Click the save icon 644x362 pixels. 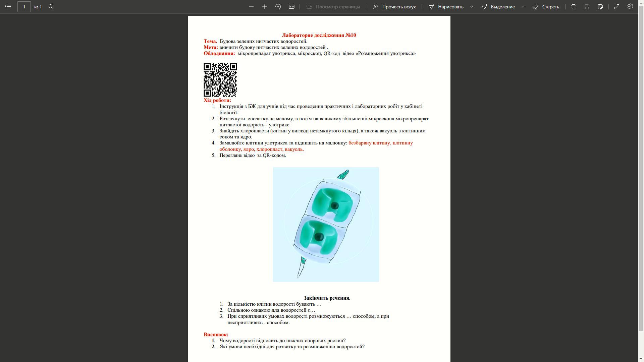587,7
